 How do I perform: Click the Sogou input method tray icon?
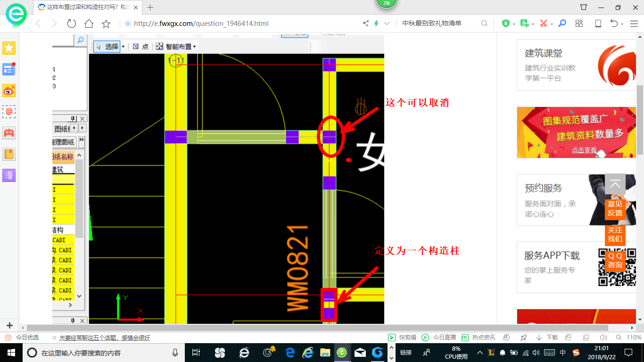pyautogui.click(x=576, y=353)
